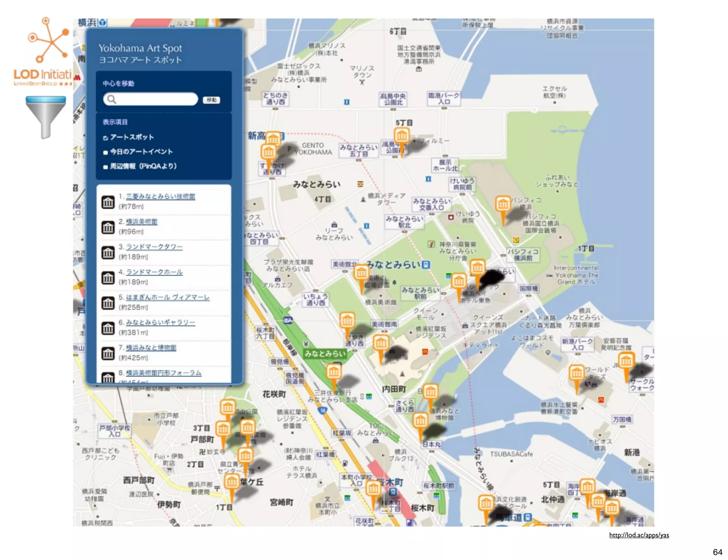The height and width of the screenshot is (560, 728).
Task: Enable the 周辺情報 (PinQAより) checkbox
Action: point(105,167)
